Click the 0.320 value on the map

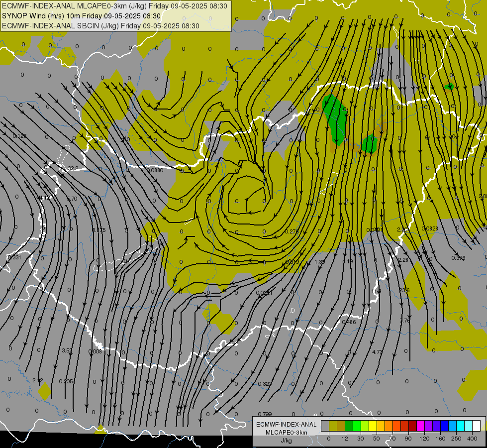pos(265,384)
